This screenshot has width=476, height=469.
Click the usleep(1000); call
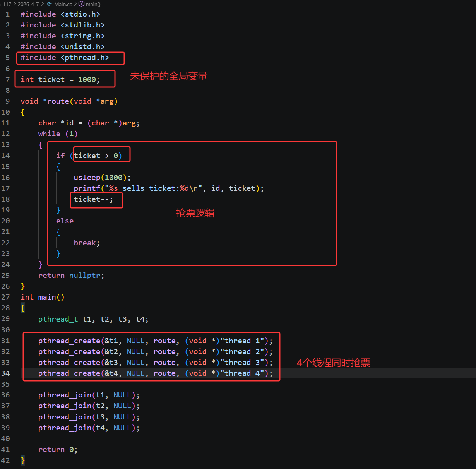click(x=102, y=178)
